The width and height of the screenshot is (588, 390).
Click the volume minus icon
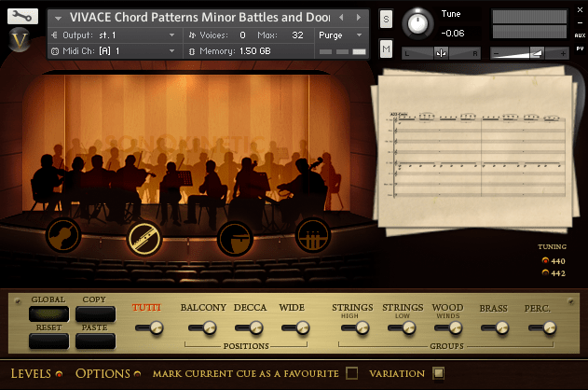pos(496,54)
